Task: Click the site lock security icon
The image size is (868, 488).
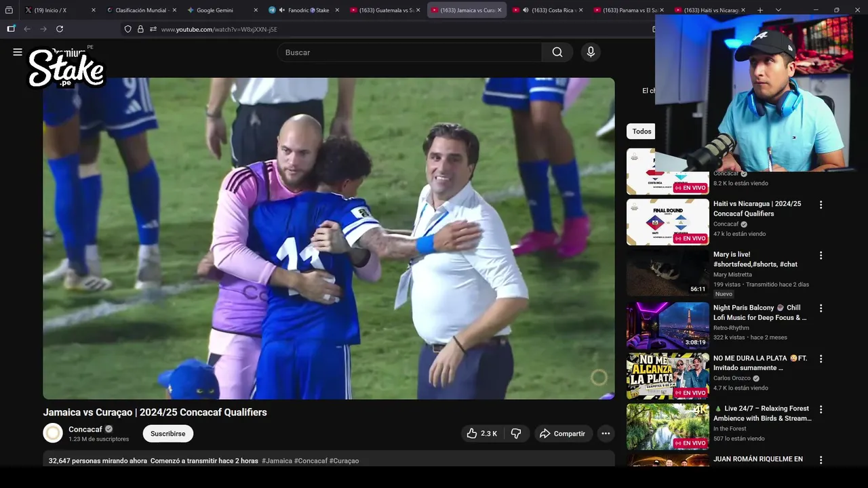Action: click(x=140, y=29)
